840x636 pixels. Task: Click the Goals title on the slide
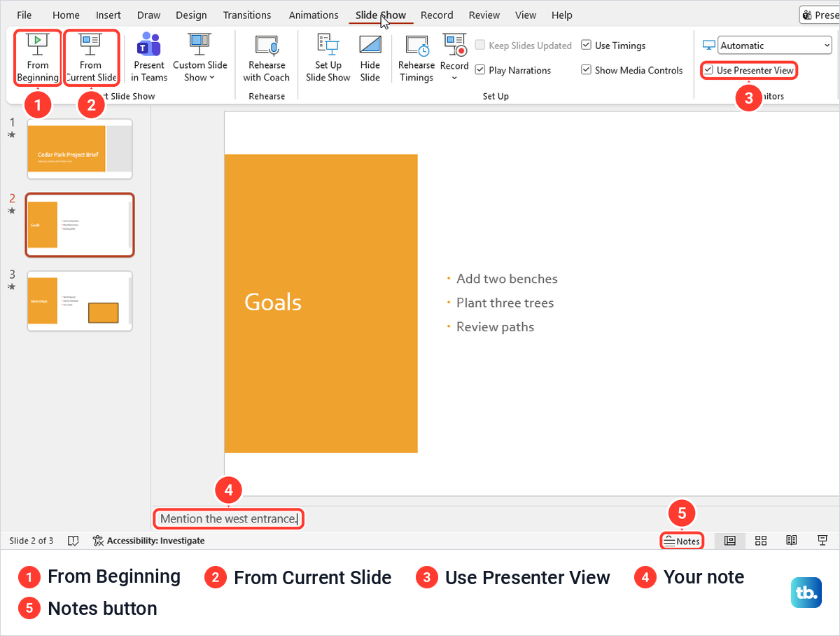273,302
